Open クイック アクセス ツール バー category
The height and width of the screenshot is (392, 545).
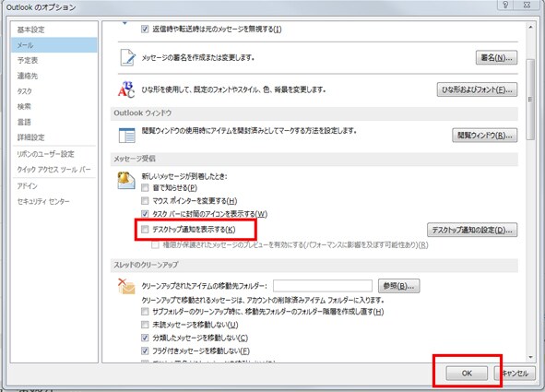click(x=53, y=170)
